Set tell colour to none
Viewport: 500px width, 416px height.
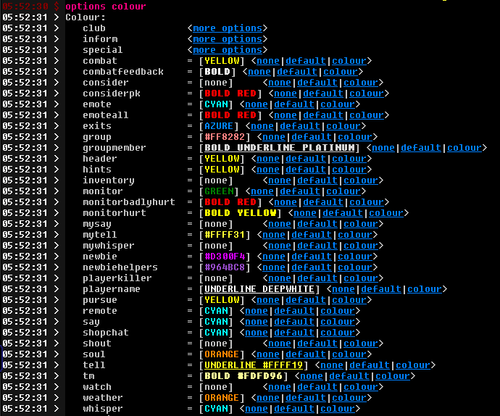click(x=332, y=365)
